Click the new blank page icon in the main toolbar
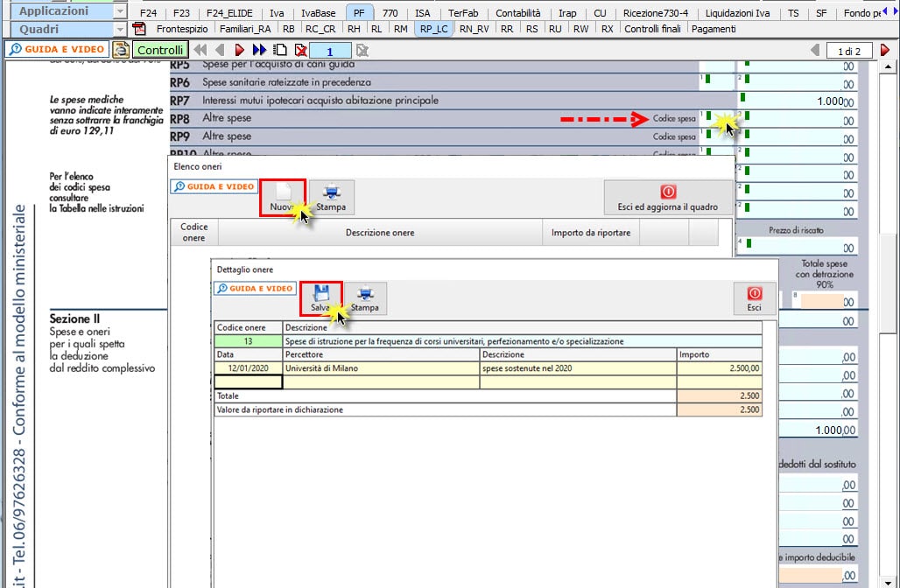900x588 pixels. click(280, 50)
